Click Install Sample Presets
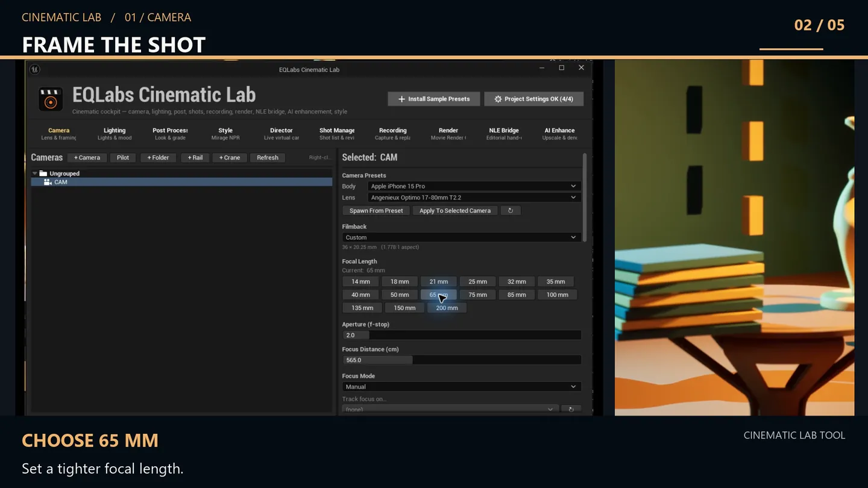Image resolution: width=868 pixels, height=488 pixels. 434,99
